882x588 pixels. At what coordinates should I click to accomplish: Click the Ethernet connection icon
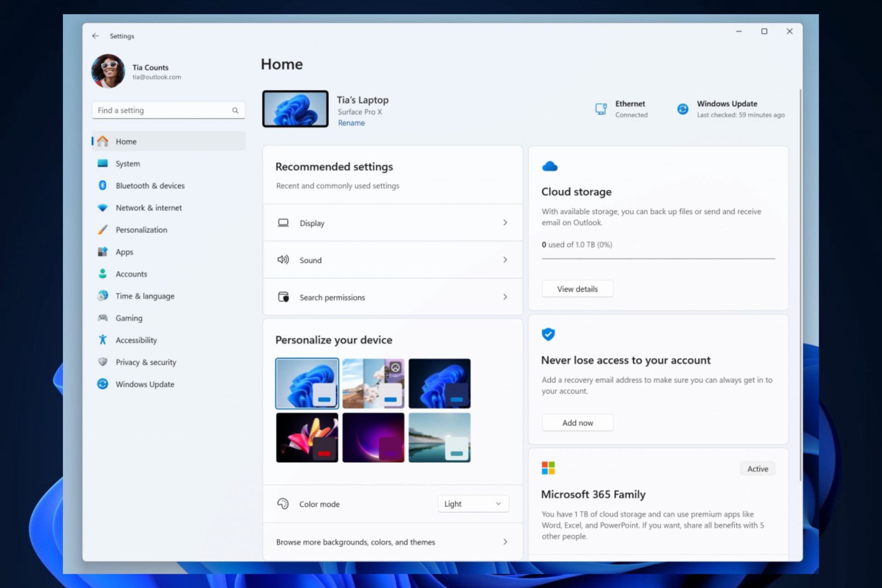point(601,109)
